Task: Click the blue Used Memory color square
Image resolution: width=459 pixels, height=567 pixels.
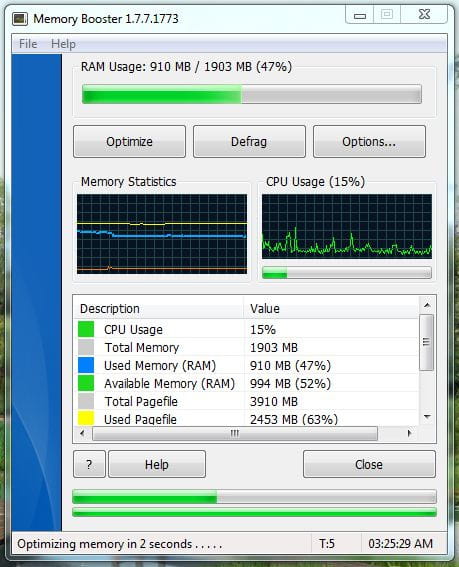Action: [86, 365]
